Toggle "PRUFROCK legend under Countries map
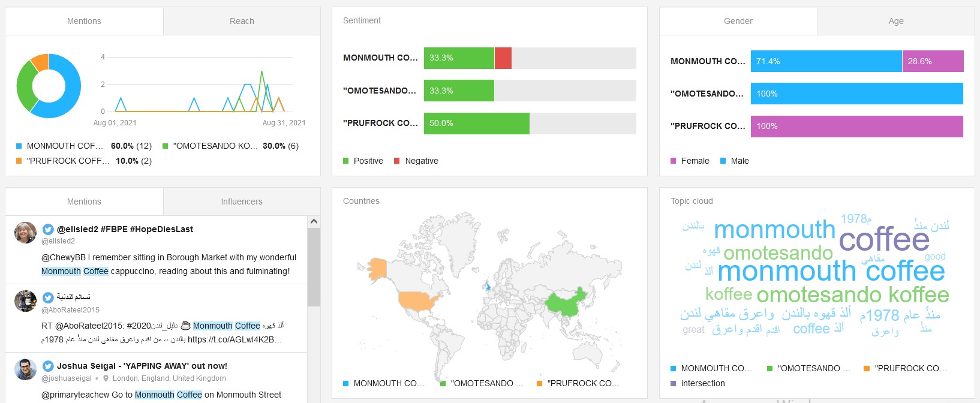Screen dimensions: 980x403 click(x=578, y=383)
